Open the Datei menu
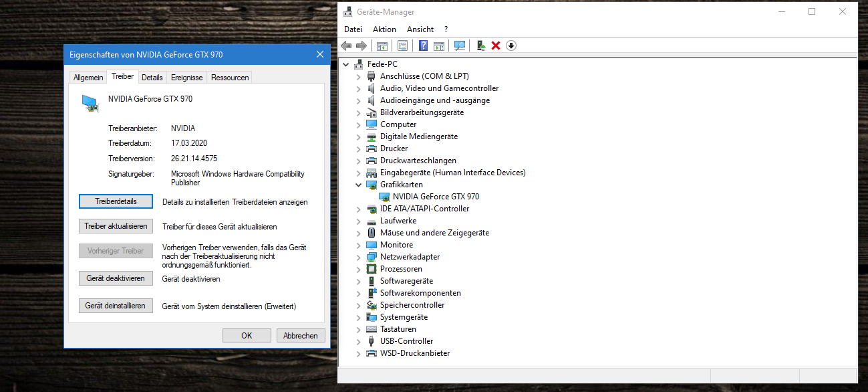The height and width of the screenshot is (392, 868). tap(353, 29)
